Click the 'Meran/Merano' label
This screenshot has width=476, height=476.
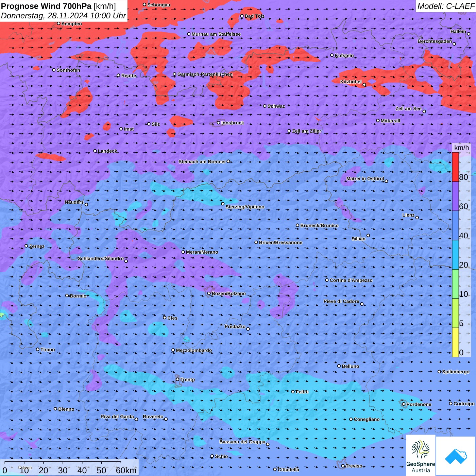(x=202, y=252)
